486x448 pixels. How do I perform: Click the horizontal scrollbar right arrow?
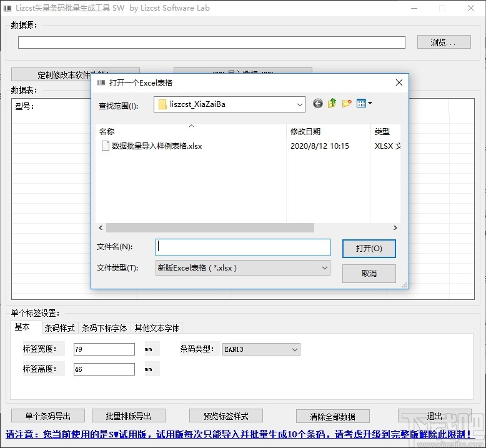click(395, 227)
